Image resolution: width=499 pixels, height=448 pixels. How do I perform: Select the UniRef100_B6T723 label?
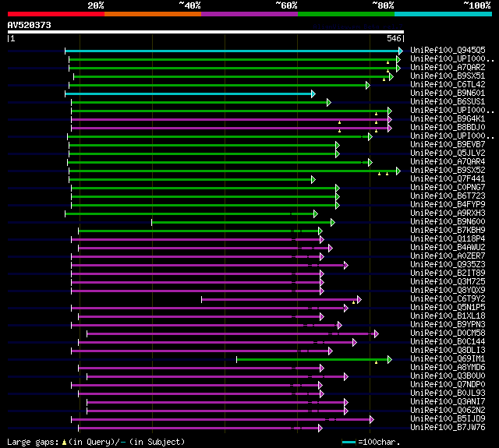pyautogui.click(x=448, y=196)
